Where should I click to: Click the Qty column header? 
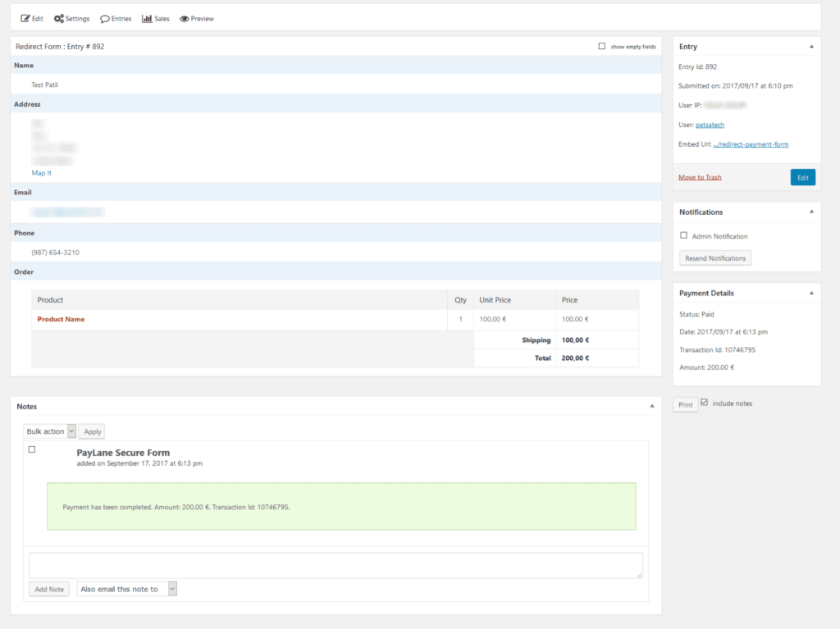pos(461,300)
